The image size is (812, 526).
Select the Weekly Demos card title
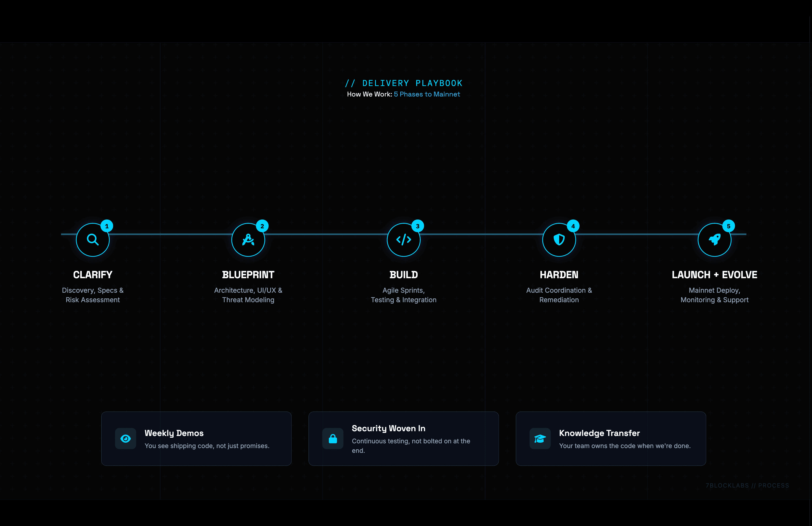point(174,433)
